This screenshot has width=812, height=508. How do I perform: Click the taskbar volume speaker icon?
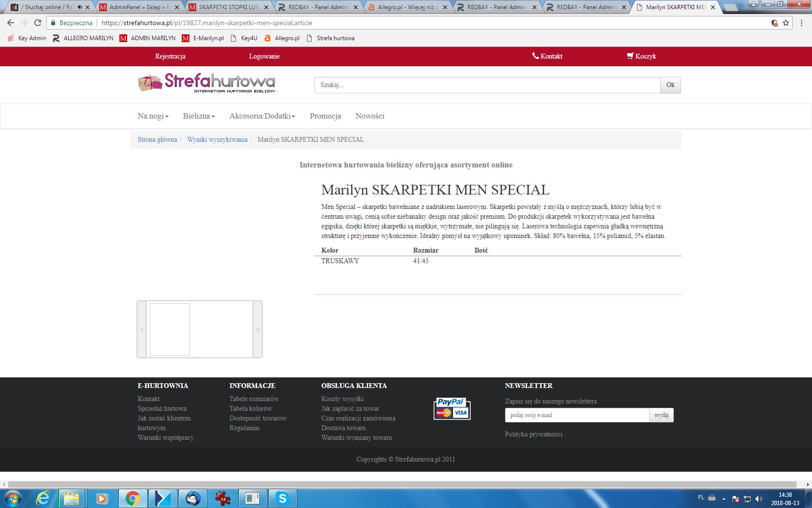click(x=759, y=499)
